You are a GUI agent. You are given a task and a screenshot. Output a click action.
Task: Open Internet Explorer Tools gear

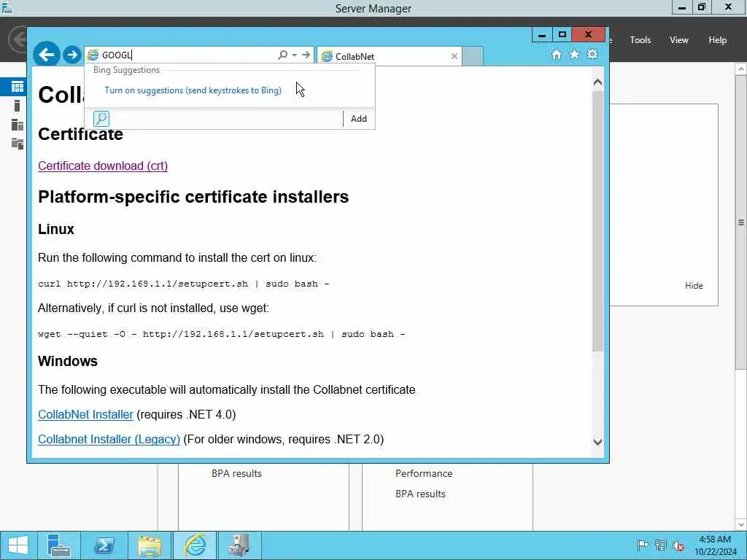(x=592, y=54)
